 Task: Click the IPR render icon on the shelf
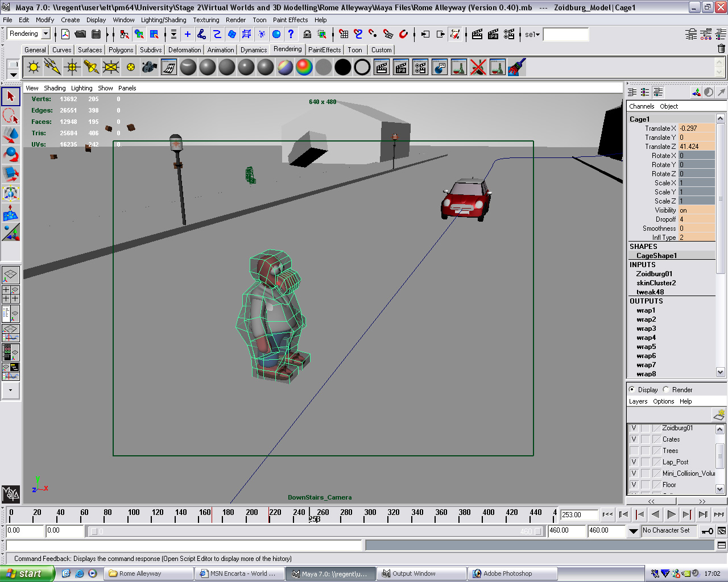[401, 68]
